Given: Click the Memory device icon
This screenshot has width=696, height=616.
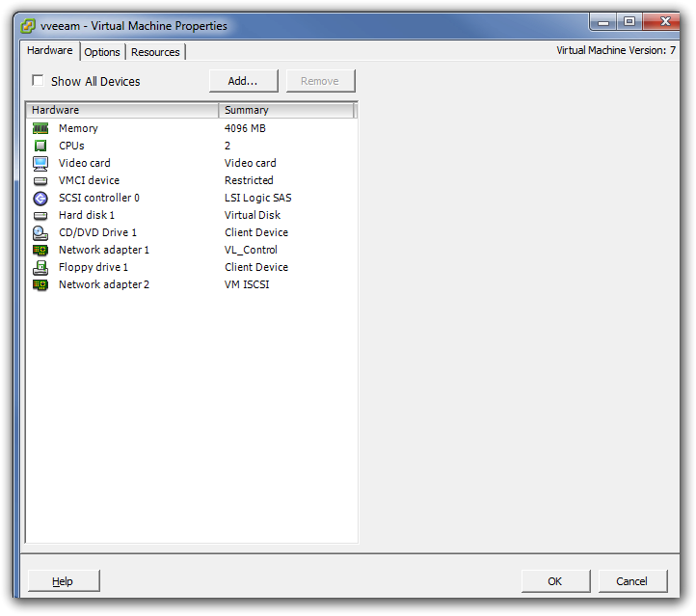Looking at the screenshot, I should click(x=40, y=128).
